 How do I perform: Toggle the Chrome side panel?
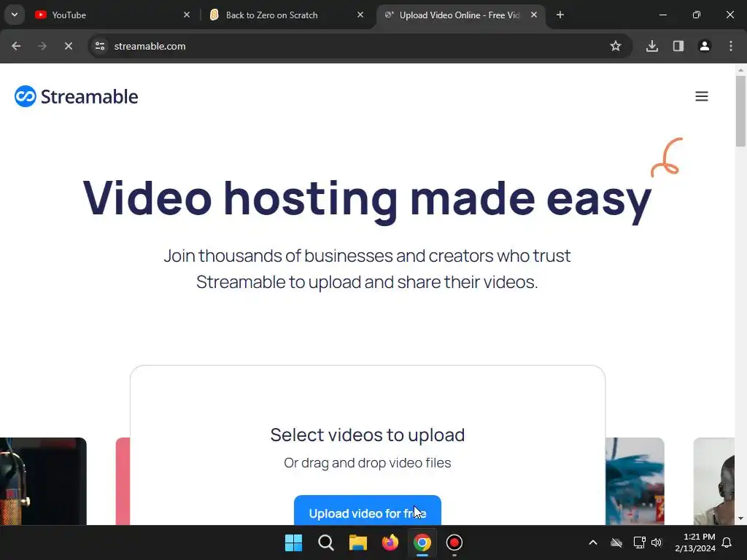click(x=678, y=46)
